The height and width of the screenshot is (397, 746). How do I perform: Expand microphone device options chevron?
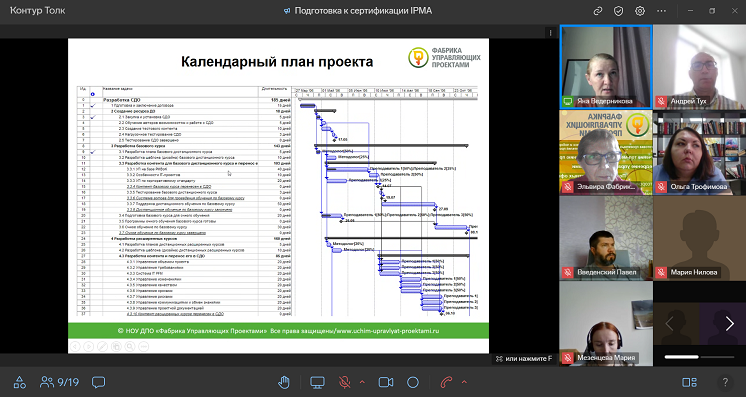coord(362,382)
